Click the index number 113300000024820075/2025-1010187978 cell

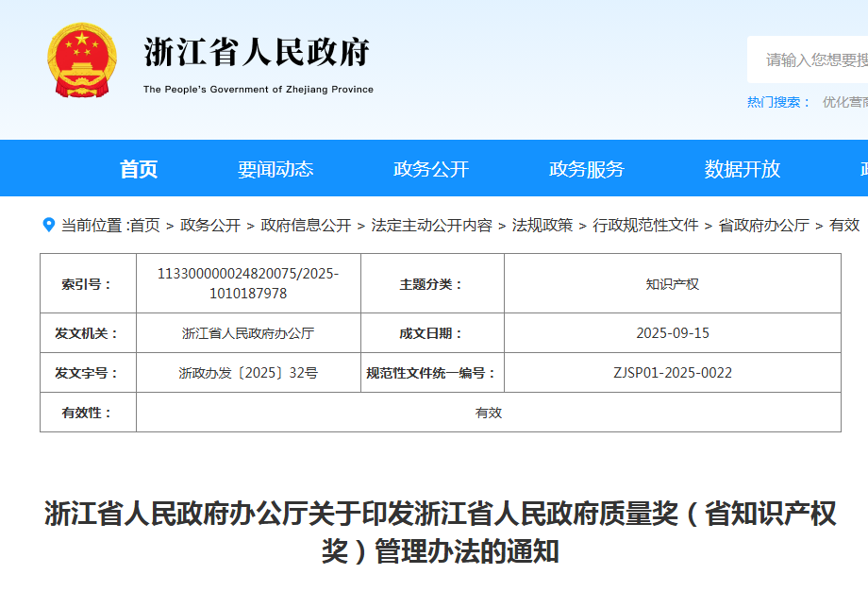coord(248,283)
